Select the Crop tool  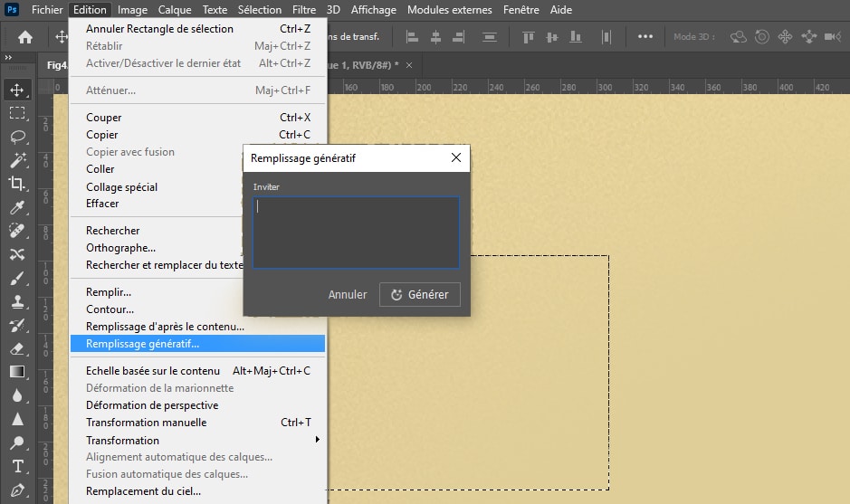point(17,184)
